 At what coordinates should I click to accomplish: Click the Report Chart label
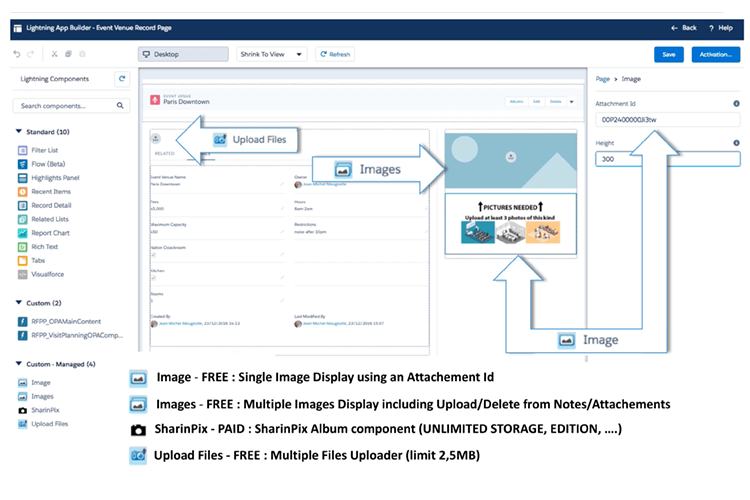tap(50, 233)
